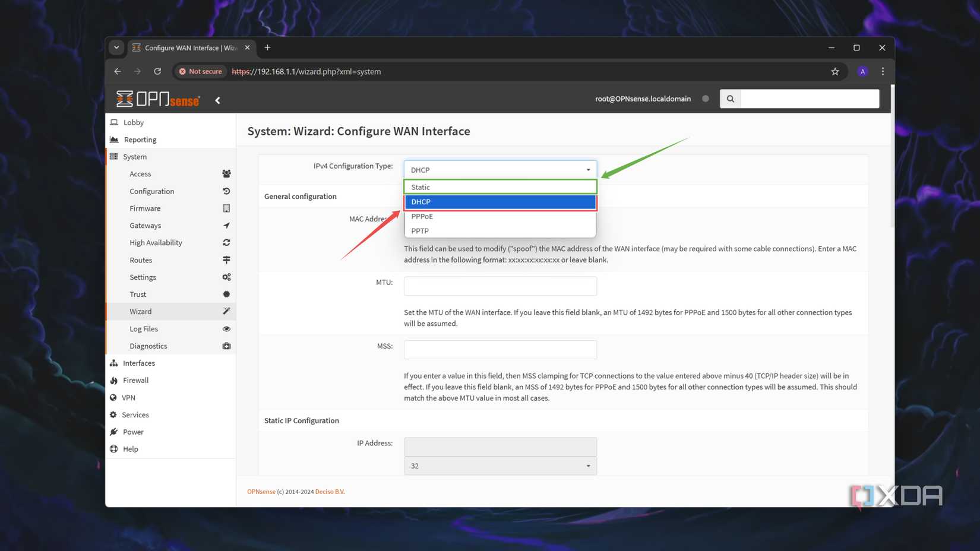Click the OPNsense logo in the header
The image size is (980, 551).
(x=157, y=99)
